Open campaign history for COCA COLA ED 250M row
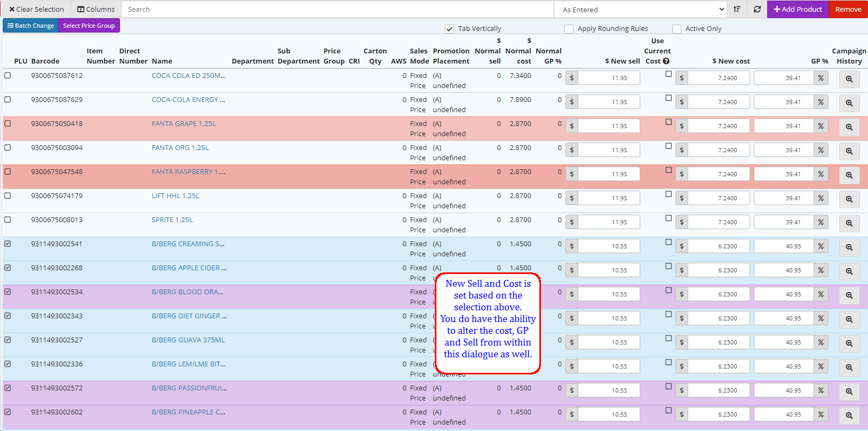Screen dimensions: 868x431 (849, 79)
